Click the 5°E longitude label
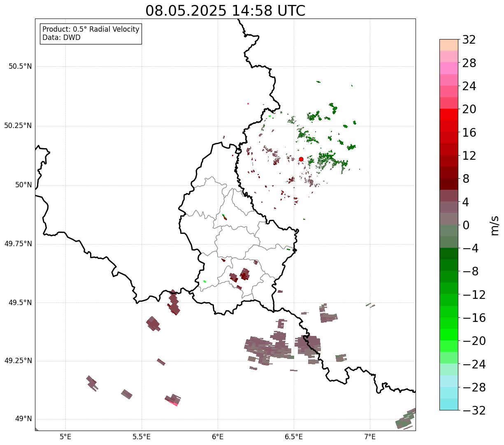 coord(65,436)
